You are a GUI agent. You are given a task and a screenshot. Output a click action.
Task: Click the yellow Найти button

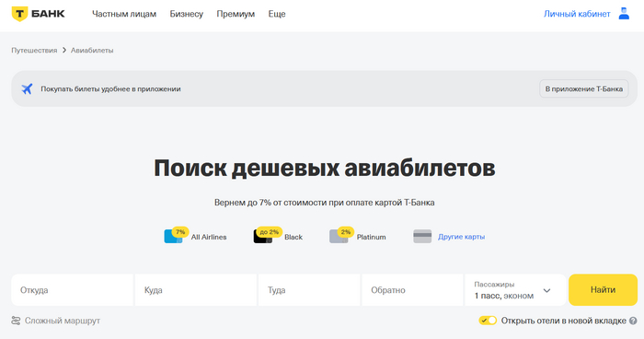coord(603,290)
